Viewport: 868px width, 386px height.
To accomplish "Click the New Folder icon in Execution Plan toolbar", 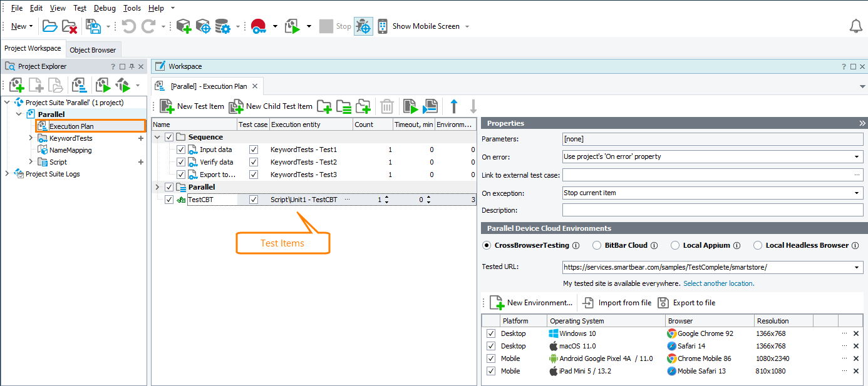I will click(324, 106).
